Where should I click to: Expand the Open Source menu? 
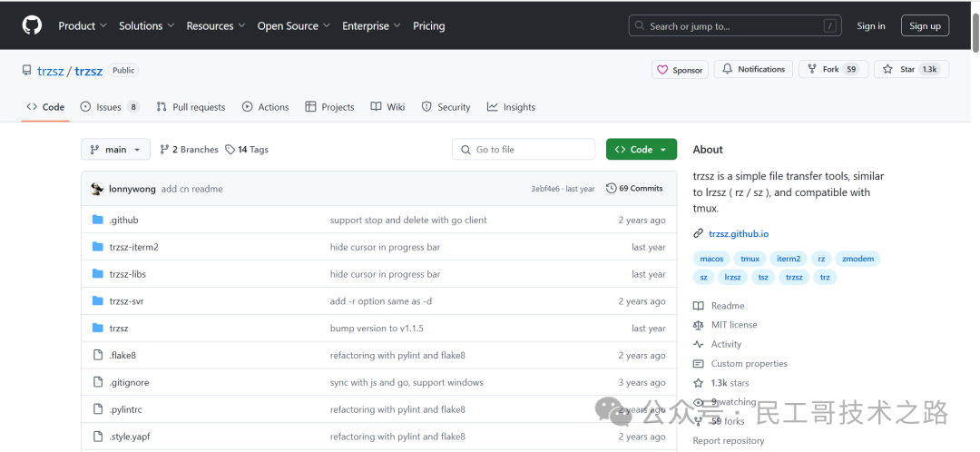pos(293,25)
